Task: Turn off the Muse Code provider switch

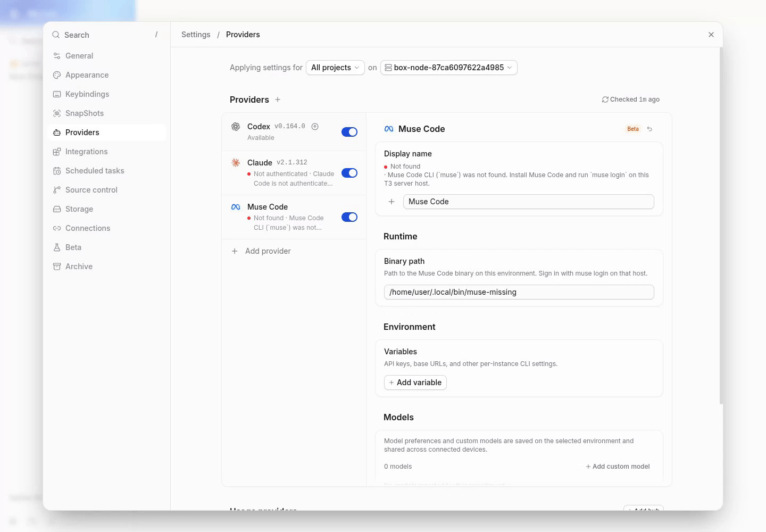Action: [349, 217]
